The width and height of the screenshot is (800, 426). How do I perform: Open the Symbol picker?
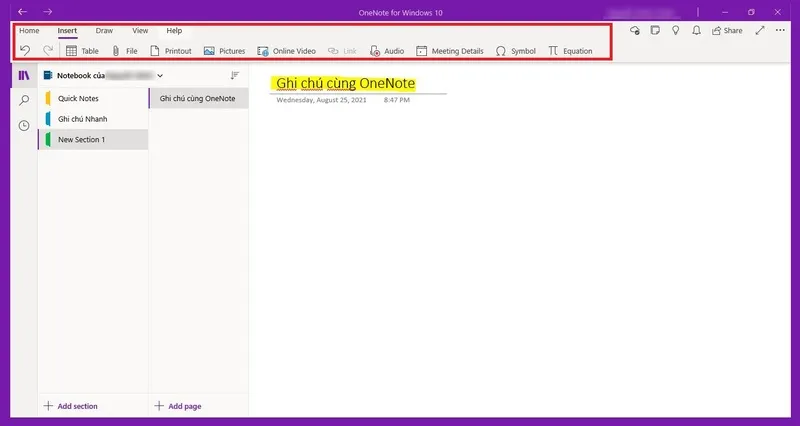[515, 51]
